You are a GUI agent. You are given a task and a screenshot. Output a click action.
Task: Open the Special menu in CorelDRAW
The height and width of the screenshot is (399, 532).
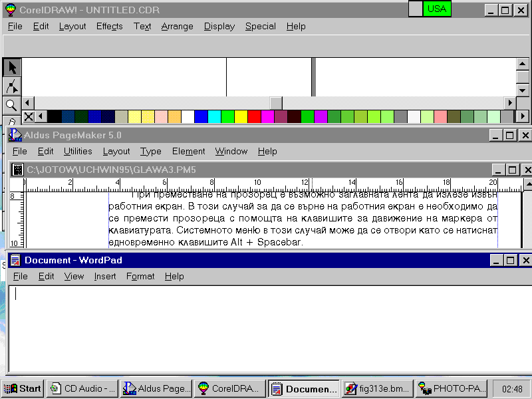261,27
